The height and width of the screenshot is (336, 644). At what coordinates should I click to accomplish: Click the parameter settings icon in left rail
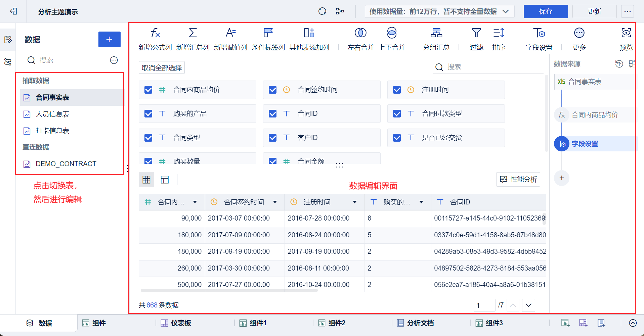pos(8,62)
